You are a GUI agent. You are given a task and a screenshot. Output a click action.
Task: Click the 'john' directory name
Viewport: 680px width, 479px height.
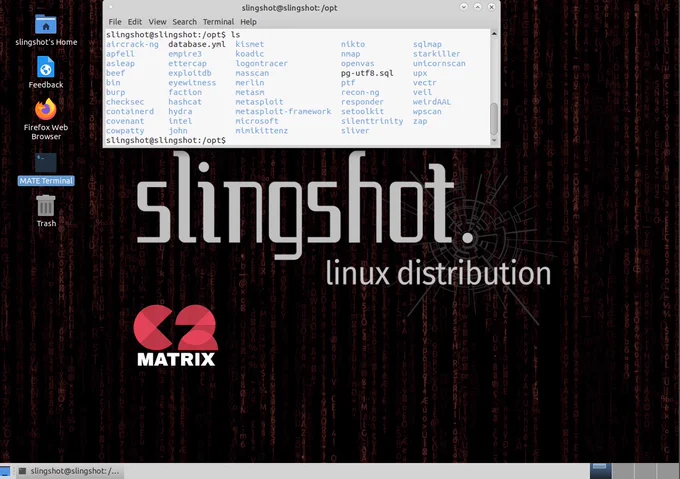(178, 130)
